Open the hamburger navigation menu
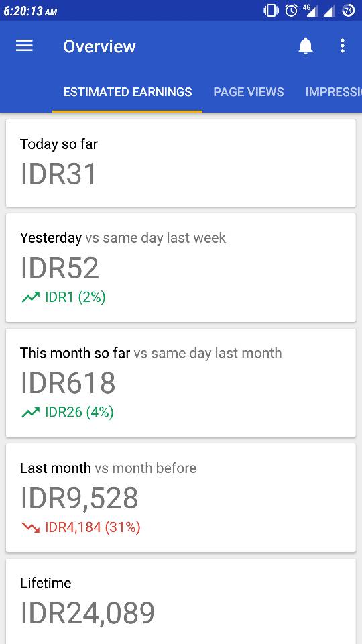This screenshot has height=644, width=362. coord(24,46)
